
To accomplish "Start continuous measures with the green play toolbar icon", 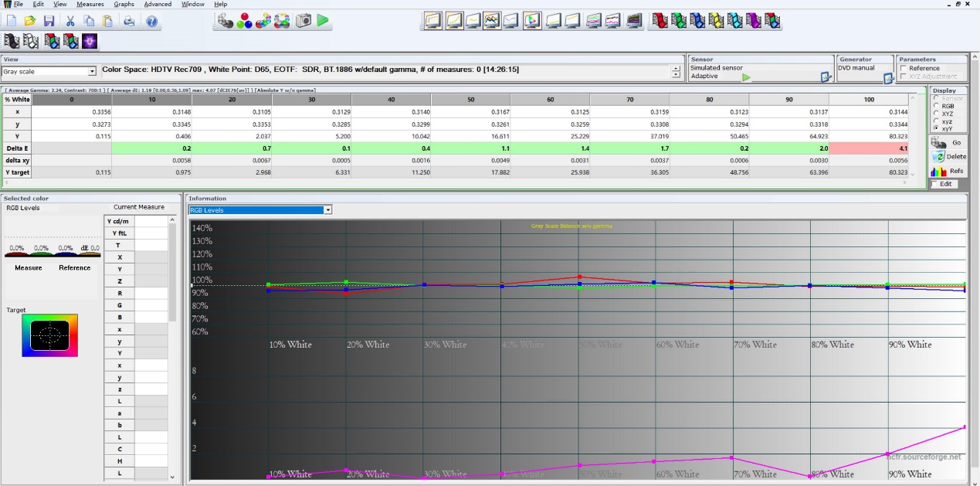I will point(323,21).
